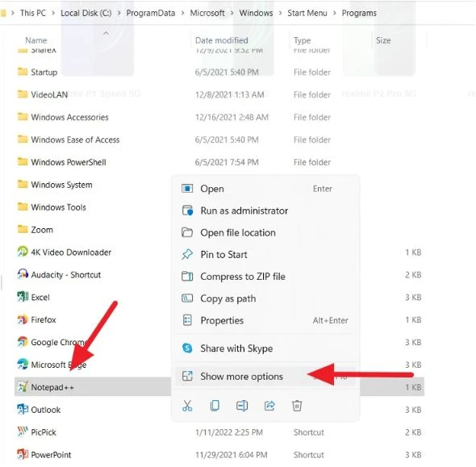Expand the chevron after Local Disk (C:)
This screenshot has width=476, height=467.
tap(119, 13)
